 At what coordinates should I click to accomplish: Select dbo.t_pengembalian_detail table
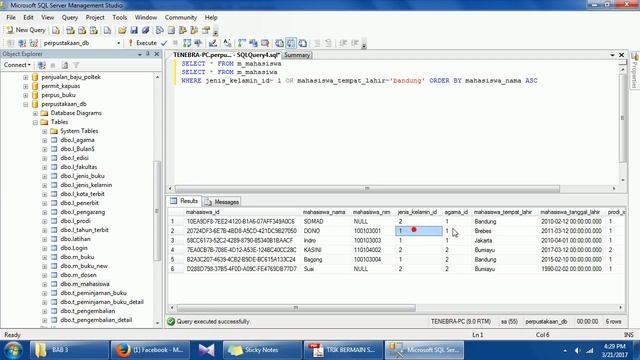[96, 320]
